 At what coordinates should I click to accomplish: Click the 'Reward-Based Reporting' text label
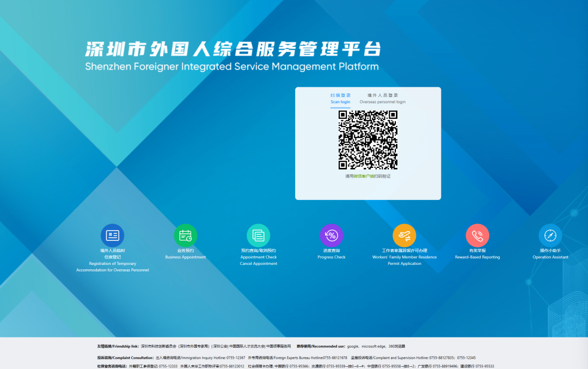point(477,257)
